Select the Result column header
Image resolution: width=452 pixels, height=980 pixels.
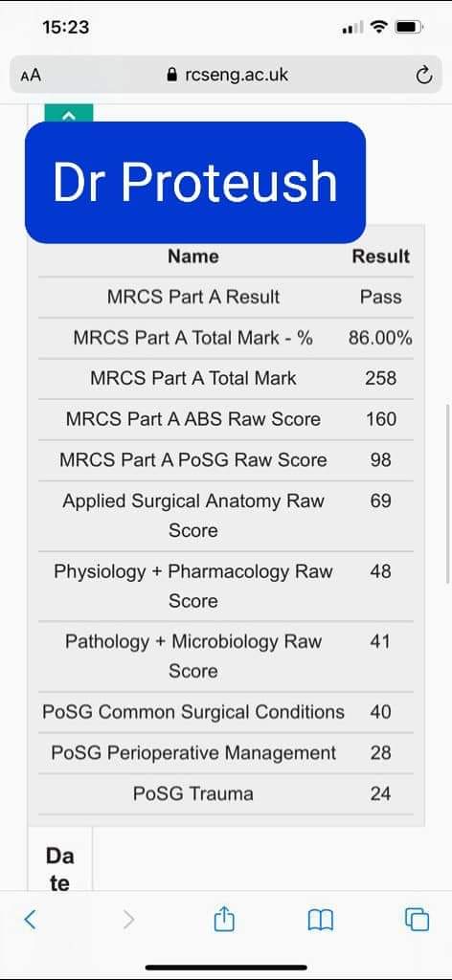[381, 256]
